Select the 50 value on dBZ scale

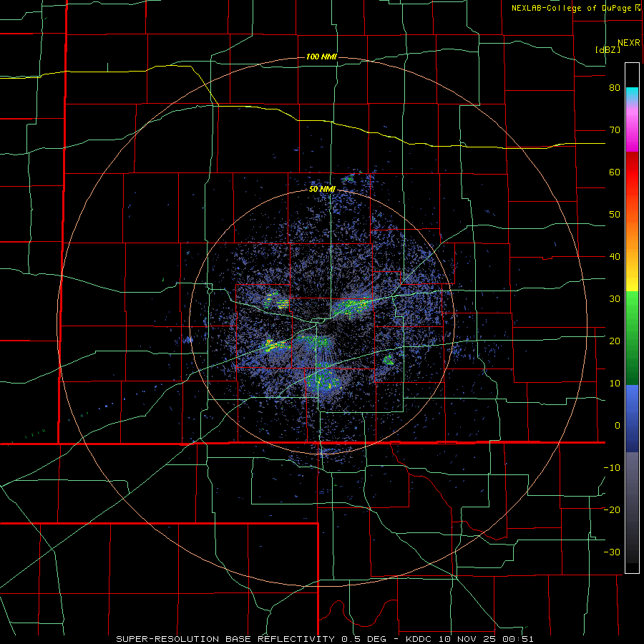(615, 215)
